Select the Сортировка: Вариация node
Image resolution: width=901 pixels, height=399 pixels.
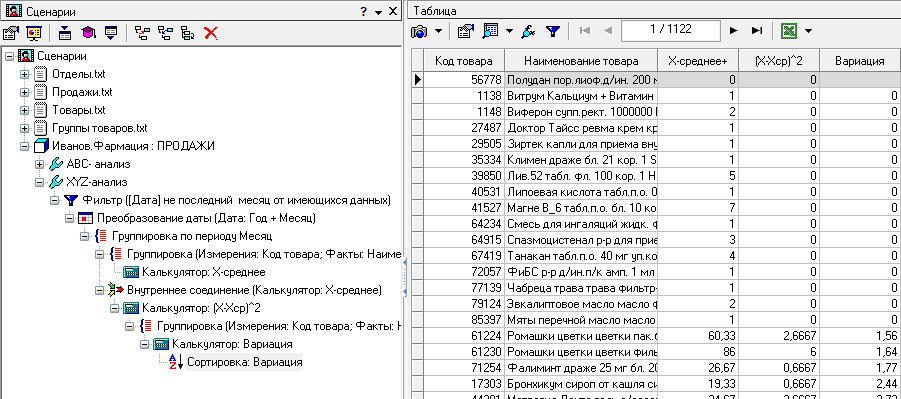[x=244, y=362]
